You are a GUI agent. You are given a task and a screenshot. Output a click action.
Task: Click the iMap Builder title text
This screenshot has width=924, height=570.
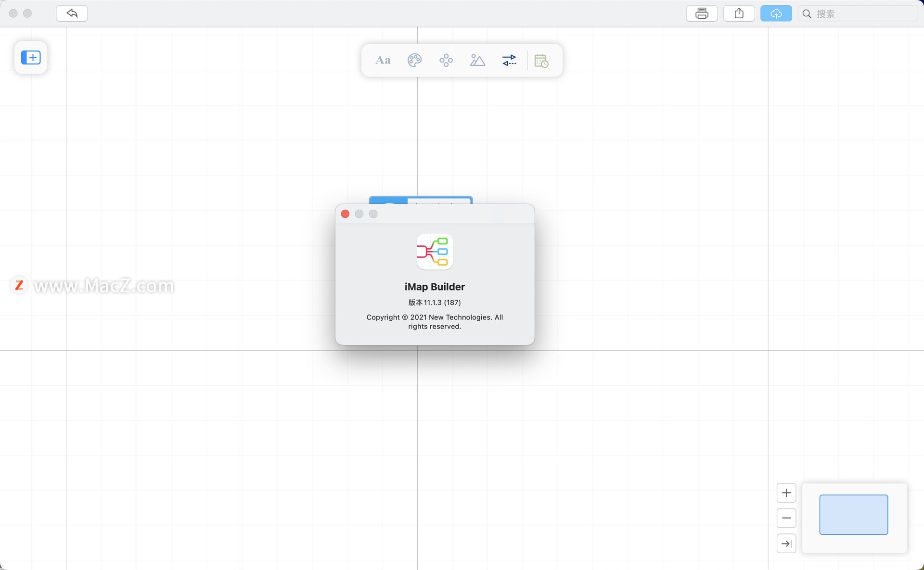(x=435, y=287)
